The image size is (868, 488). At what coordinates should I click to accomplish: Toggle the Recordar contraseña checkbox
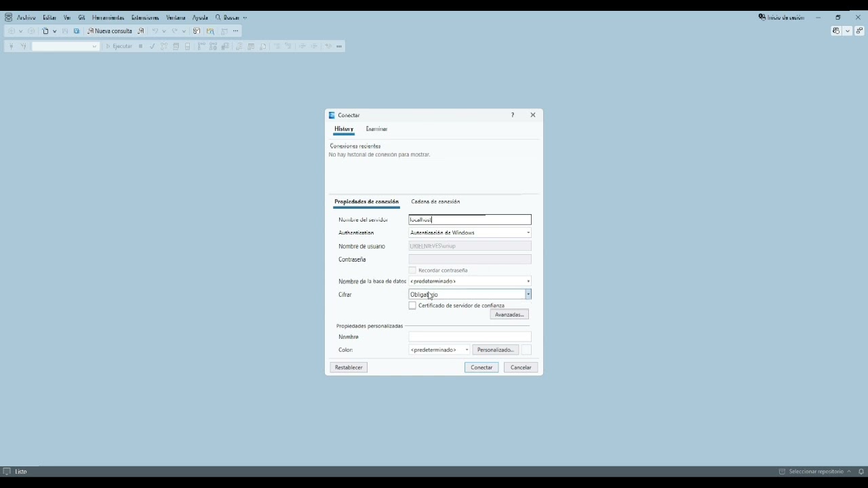tap(412, 270)
